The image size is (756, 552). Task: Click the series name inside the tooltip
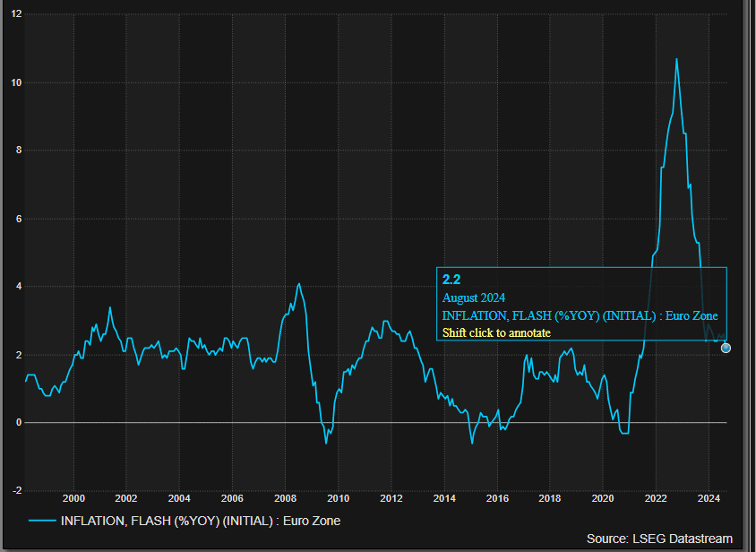point(580,315)
